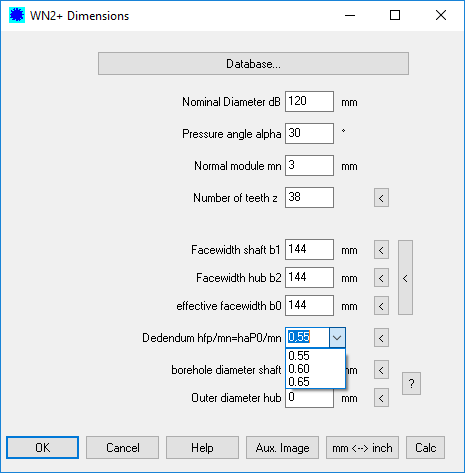The image size is (465, 473).
Task: Switch units with the mm <--> inch button
Action: 362,448
